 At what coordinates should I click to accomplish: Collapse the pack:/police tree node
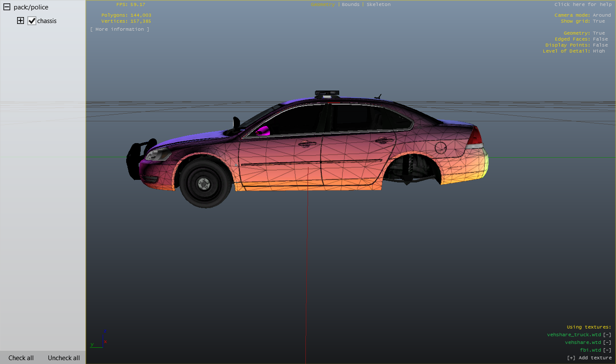[7, 7]
